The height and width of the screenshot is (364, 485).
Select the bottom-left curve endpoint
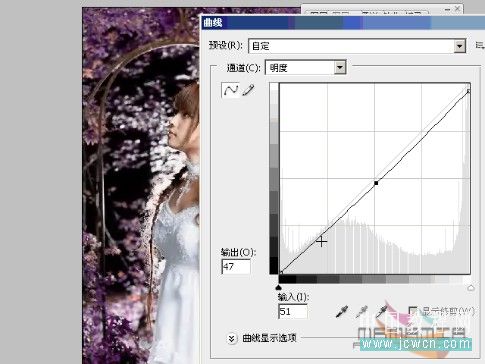pos(281,273)
